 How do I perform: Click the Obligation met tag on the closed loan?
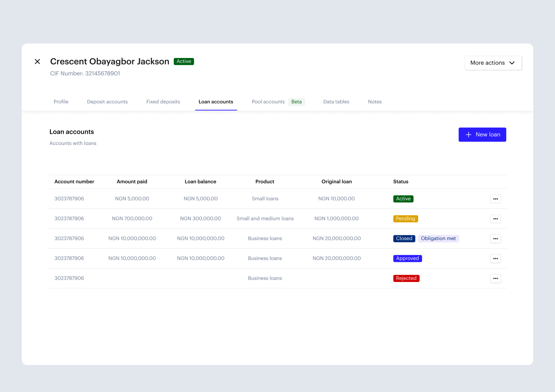(438, 238)
